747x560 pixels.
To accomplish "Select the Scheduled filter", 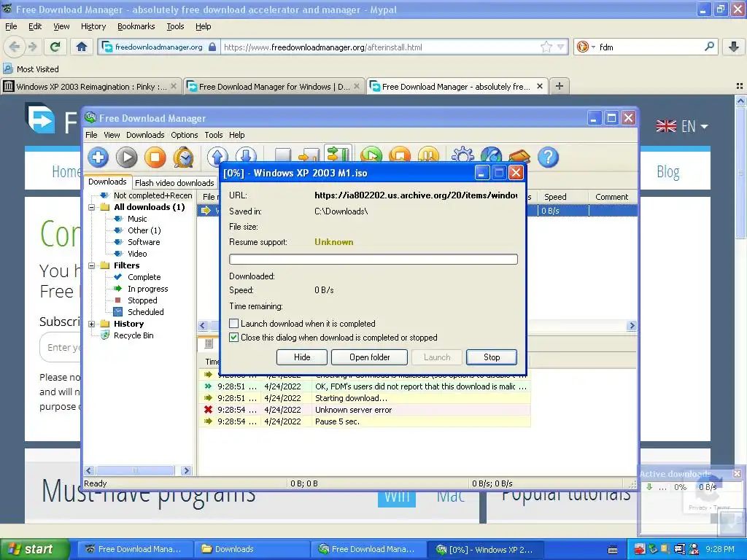I will [145, 312].
